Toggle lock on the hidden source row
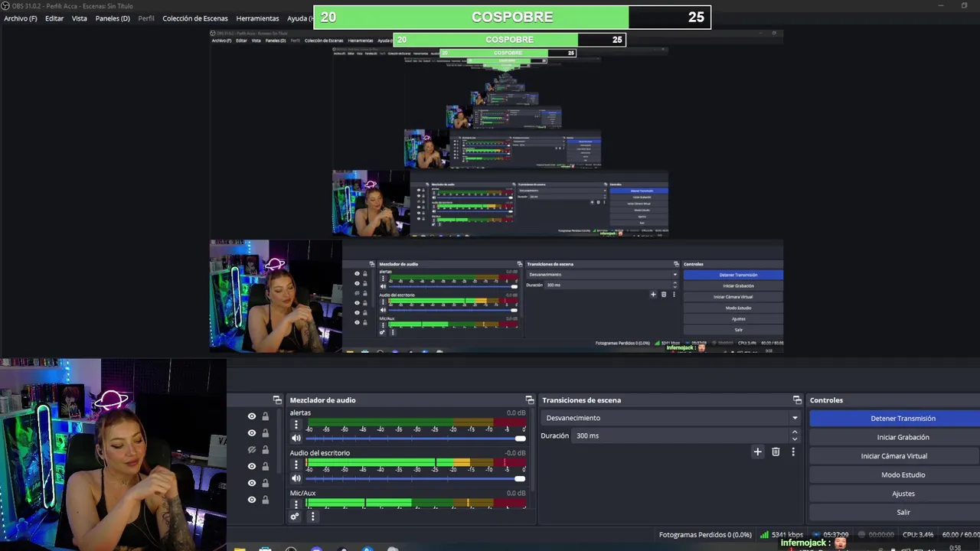This screenshot has height=551, width=980. click(x=266, y=450)
